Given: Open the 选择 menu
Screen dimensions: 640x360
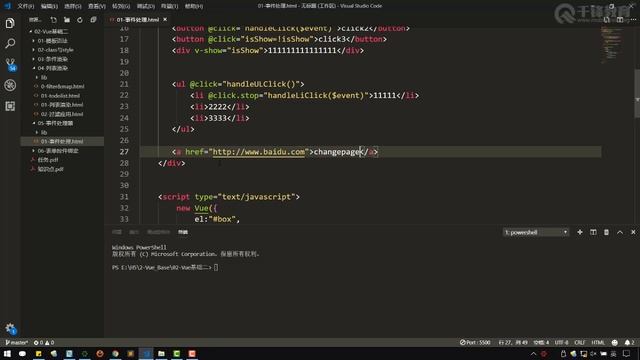Looking at the screenshot, I should tap(73, 6).
